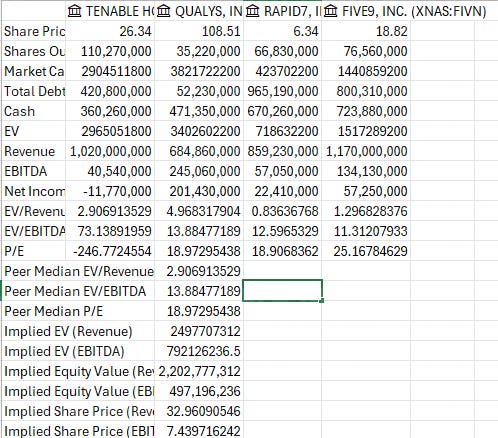Select total debt value 965,190,000
This screenshot has height=438, width=498.
click(x=283, y=91)
